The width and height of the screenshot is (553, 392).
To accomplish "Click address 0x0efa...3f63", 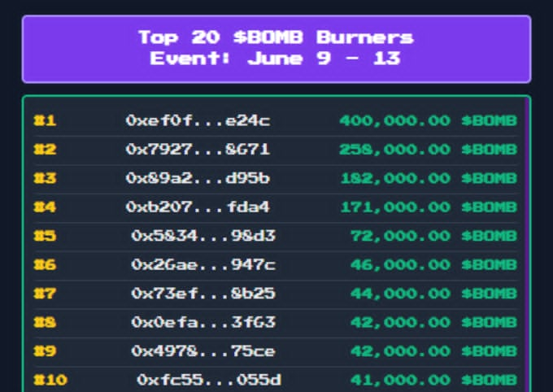I will [x=203, y=322].
